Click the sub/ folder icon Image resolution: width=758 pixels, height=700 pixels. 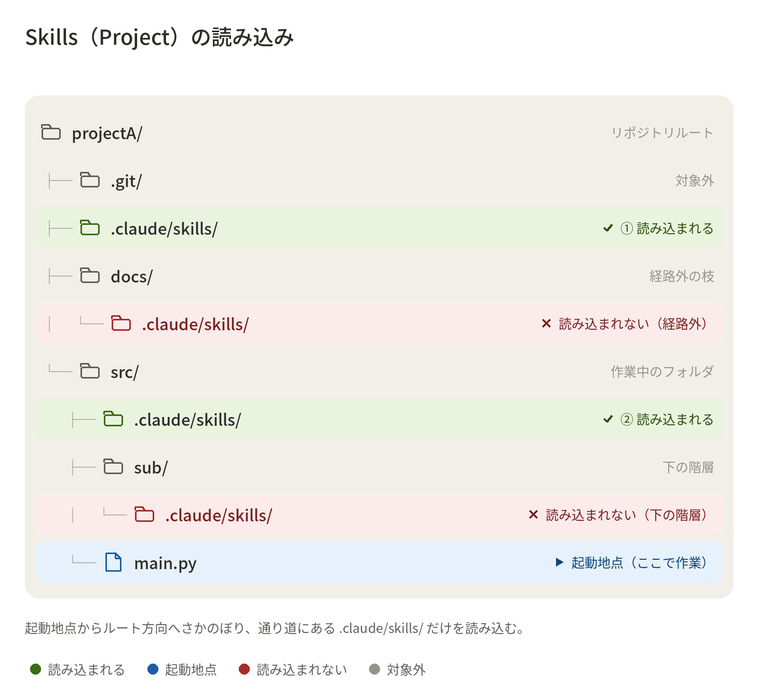(113, 467)
